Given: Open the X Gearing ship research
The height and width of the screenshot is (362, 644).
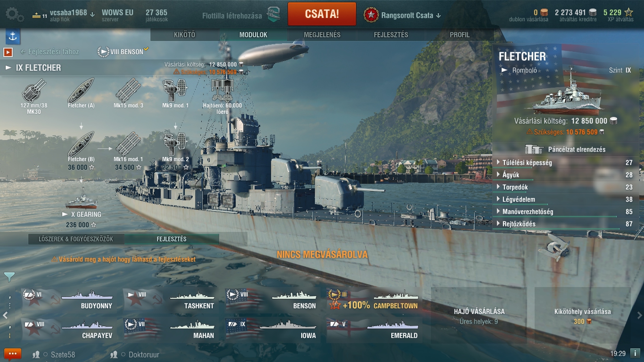Looking at the screenshot, I should point(82,207).
